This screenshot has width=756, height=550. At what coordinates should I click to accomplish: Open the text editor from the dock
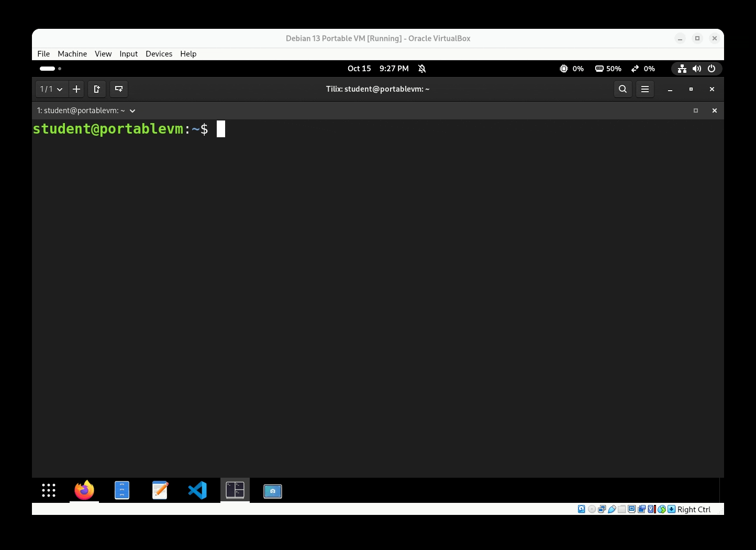[160, 490]
